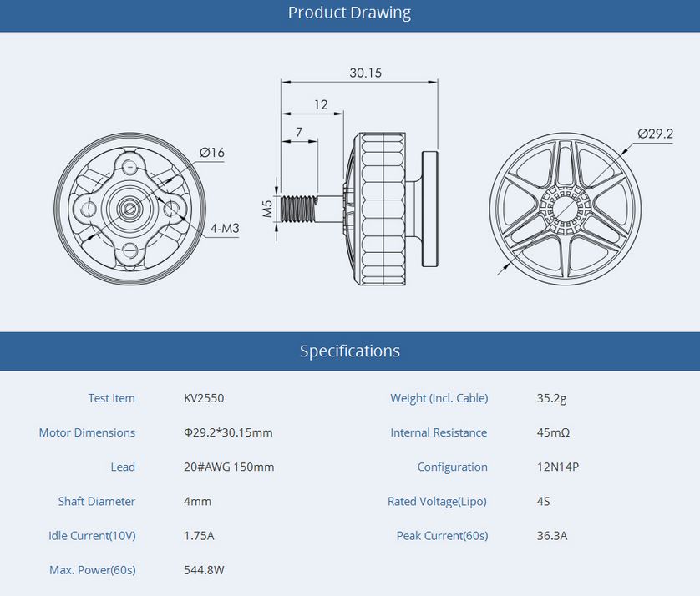
Task: Click the Motor Dimensions label
Action: [x=87, y=432]
